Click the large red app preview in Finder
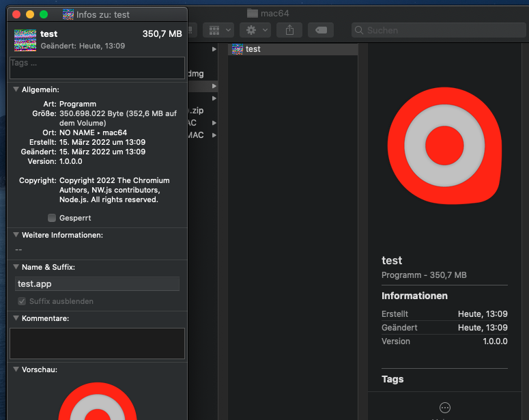The width and height of the screenshot is (529, 420). point(444,145)
